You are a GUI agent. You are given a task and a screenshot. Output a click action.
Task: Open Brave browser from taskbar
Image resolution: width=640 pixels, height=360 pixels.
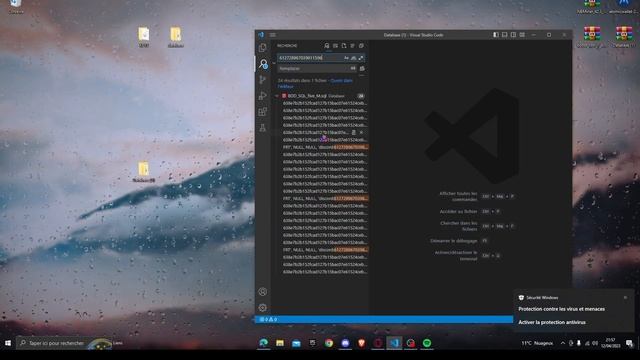[x=362, y=343]
